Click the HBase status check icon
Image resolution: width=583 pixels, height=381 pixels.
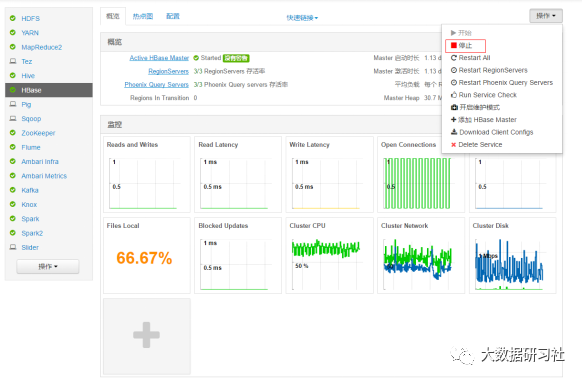(x=13, y=90)
